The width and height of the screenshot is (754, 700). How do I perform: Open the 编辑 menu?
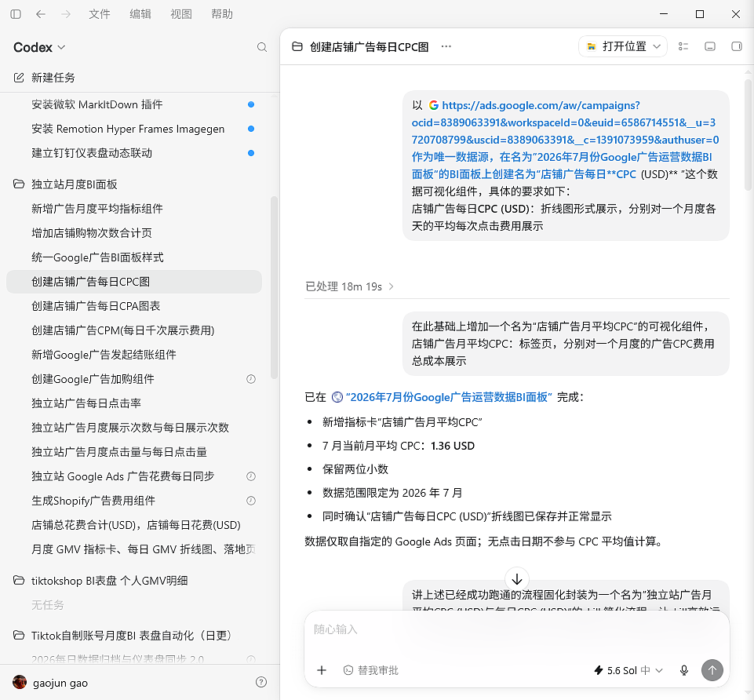click(x=140, y=14)
